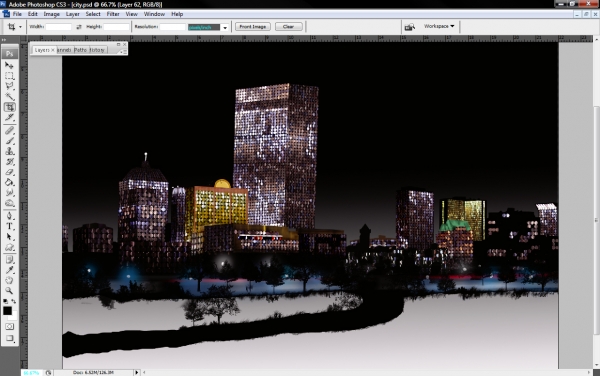Collapse the Layers panel group
Screen dimensions: 600x376
(x=118, y=45)
